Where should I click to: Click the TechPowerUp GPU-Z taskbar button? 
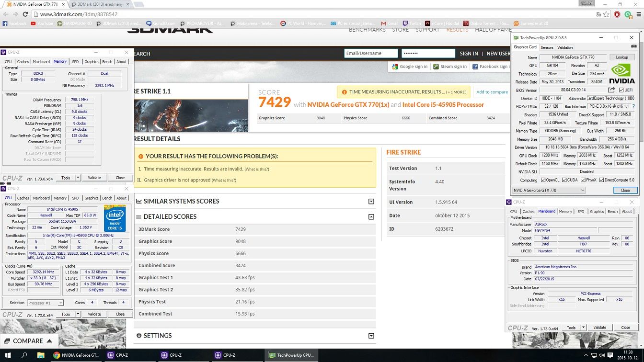tap(291, 355)
